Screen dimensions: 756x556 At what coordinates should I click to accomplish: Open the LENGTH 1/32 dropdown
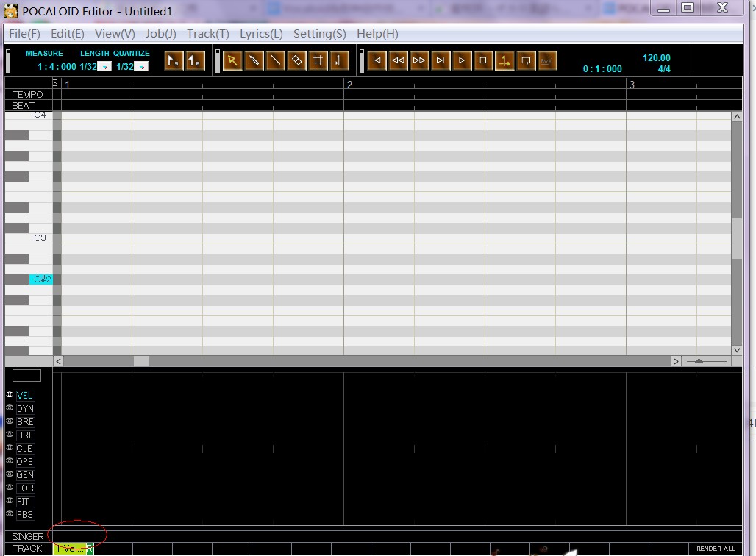(104, 66)
